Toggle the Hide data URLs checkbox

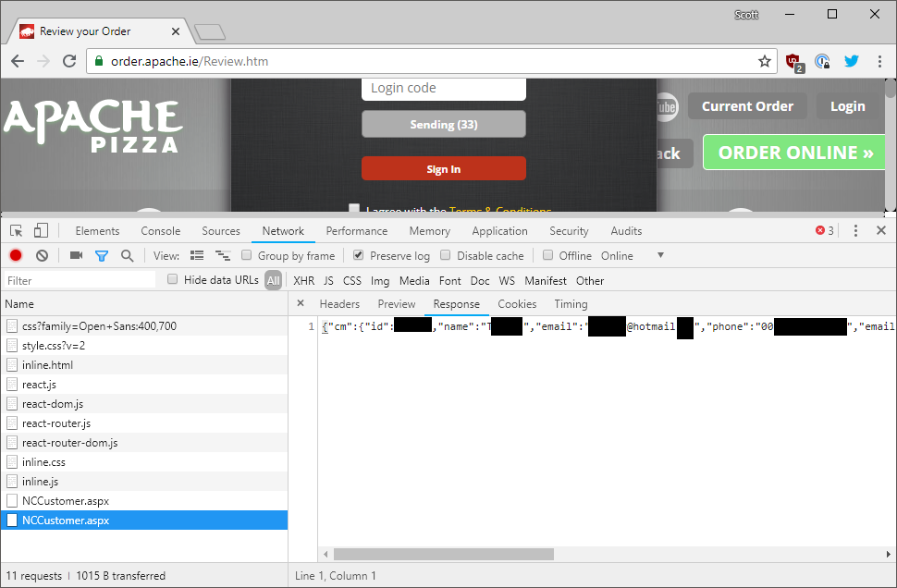point(173,278)
